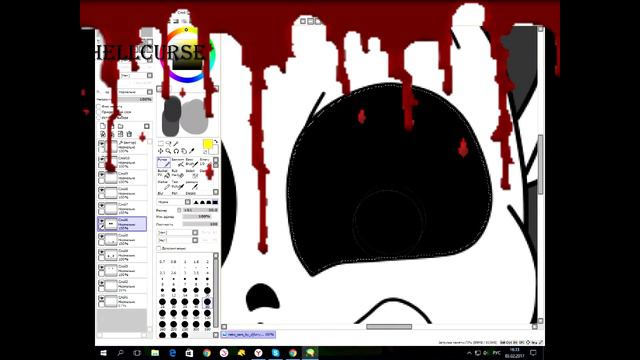Open the first brush texture dropdown
640x360 pixels.
178,233
